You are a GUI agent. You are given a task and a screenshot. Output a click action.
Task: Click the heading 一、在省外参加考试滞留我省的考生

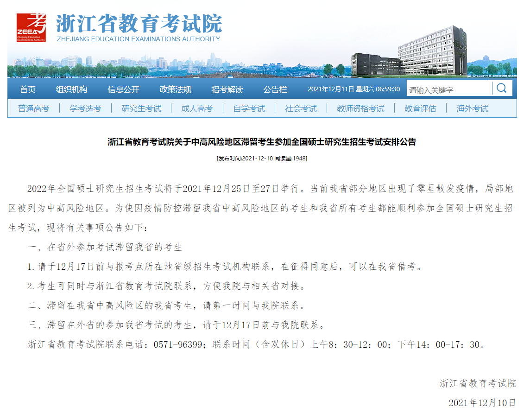(105, 247)
